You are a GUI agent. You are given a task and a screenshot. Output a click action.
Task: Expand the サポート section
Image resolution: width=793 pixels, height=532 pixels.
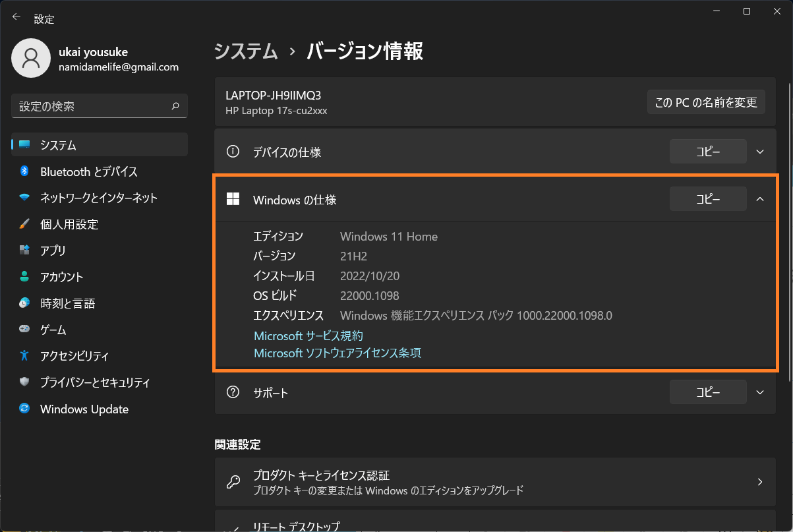(x=759, y=392)
